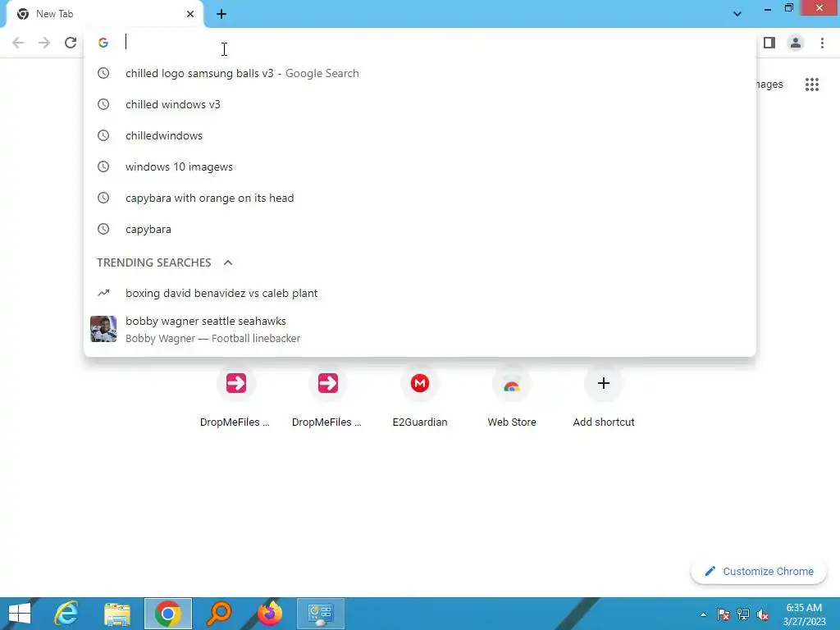
Task: Collapse the Trending Searches section
Action: click(228, 262)
